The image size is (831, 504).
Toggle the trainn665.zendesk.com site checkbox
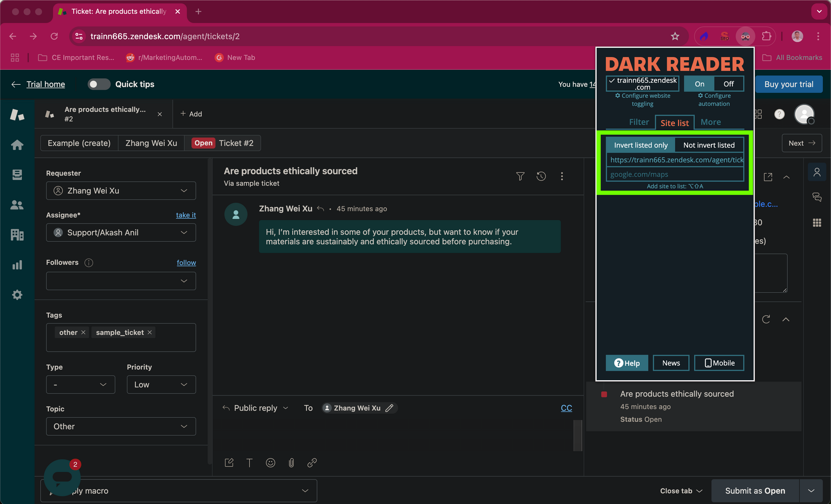pyautogui.click(x=642, y=84)
